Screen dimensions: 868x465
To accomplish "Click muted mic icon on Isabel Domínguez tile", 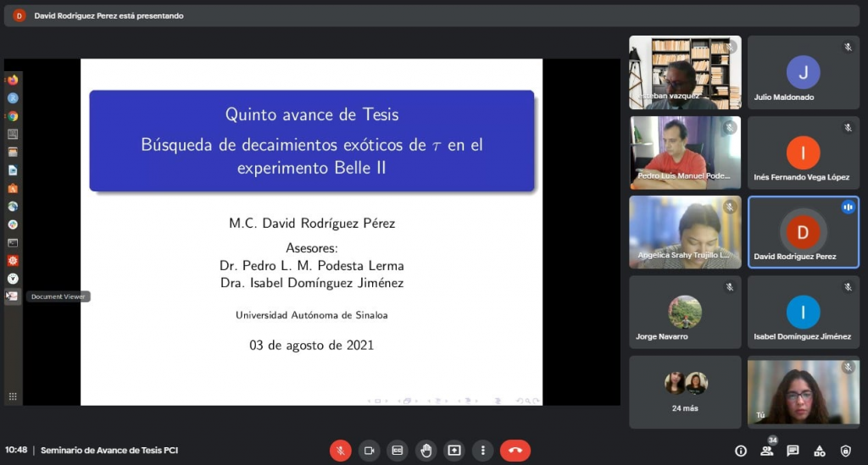I will coord(848,287).
